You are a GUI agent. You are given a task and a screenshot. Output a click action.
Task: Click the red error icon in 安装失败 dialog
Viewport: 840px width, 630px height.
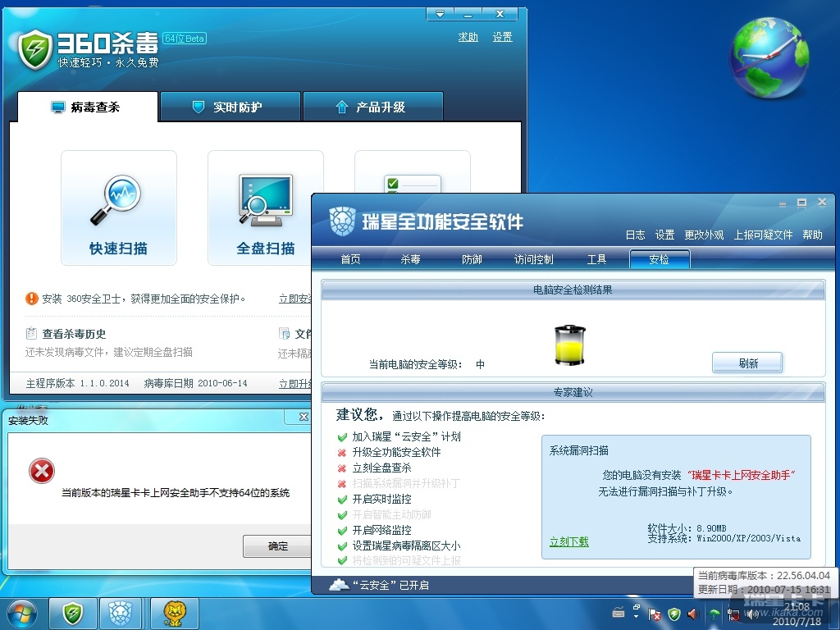click(x=41, y=471)
